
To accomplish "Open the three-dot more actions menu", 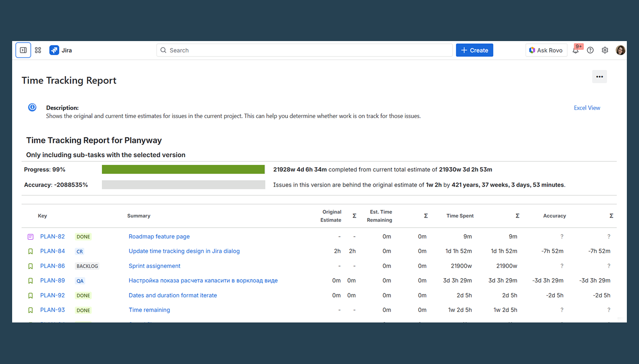I will click(599, 77).
